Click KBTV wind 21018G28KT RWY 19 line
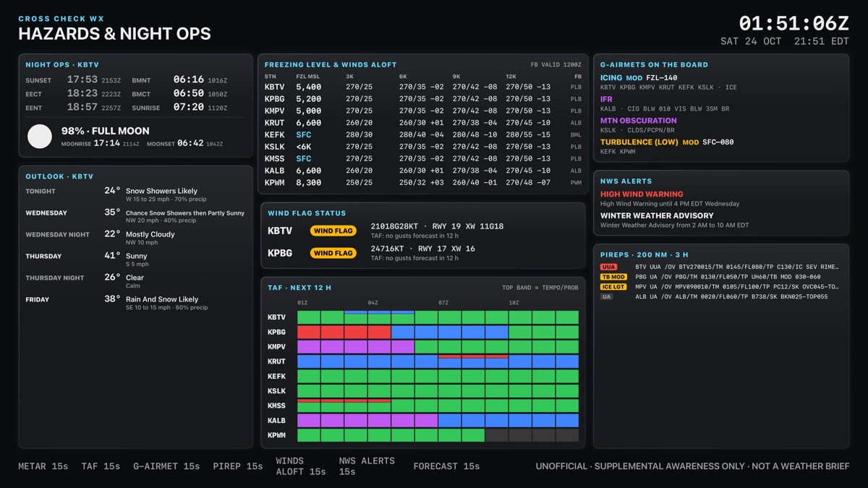This screenshot has height=488, width=868. (x=437, y=226)
